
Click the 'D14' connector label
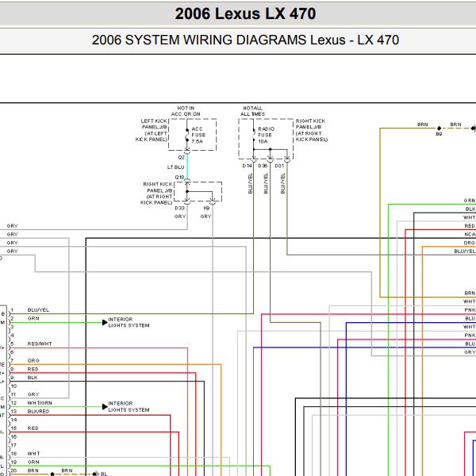click(x=247, y=166)
